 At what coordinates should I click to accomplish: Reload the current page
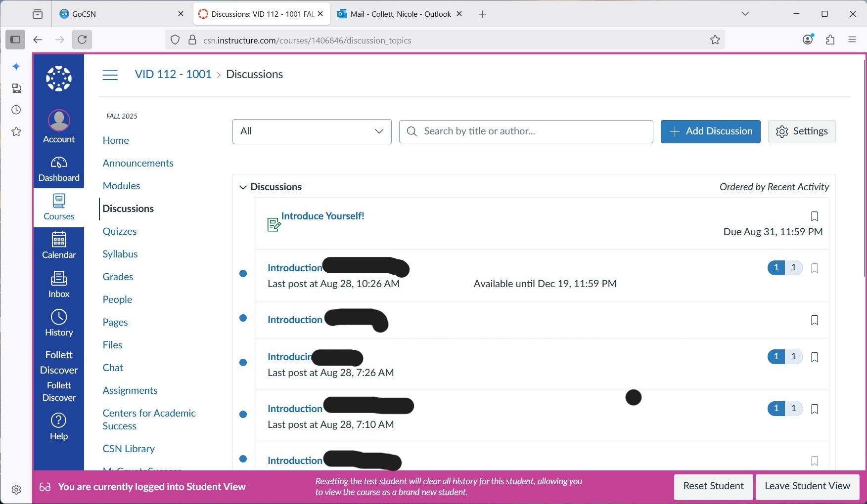coord(82,40)
